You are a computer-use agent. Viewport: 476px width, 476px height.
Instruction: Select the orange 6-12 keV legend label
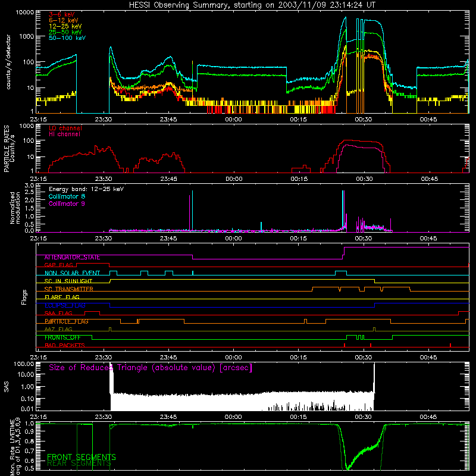click(64, 20)
